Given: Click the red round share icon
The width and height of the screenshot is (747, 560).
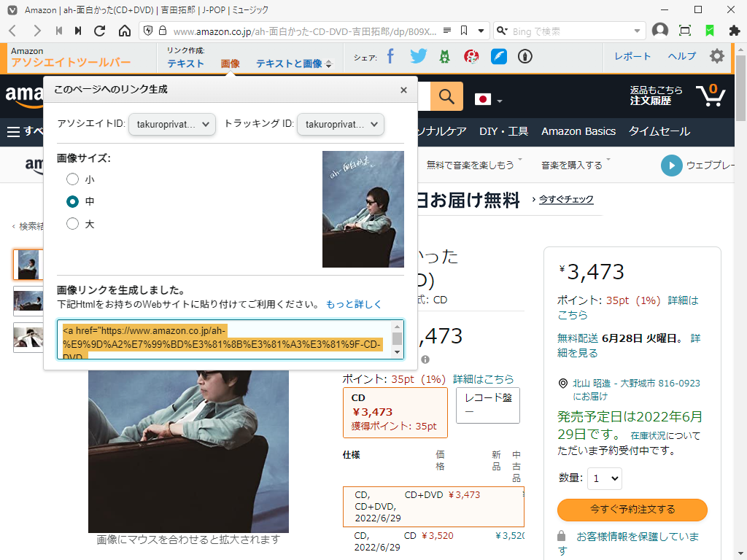Looking at the screenshot, I should pos(471,57).
